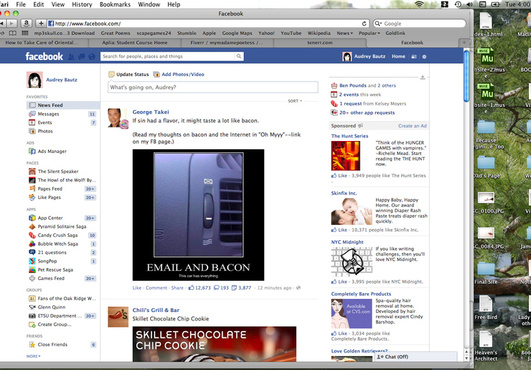531x370 pixels.
Task: Open the Popular bookmarks folder dropdown
Action: point(369,33)
